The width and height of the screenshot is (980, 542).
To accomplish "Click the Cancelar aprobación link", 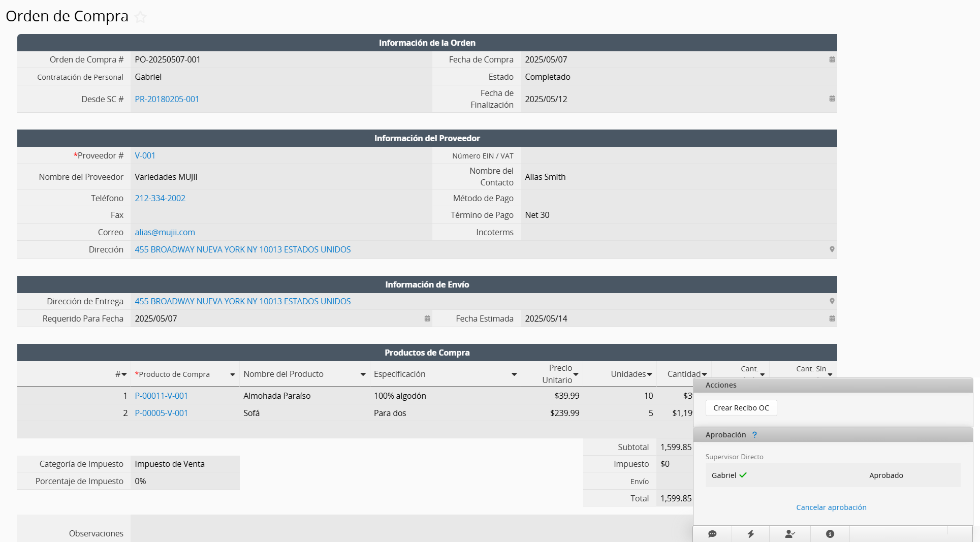I will [831, 507].
